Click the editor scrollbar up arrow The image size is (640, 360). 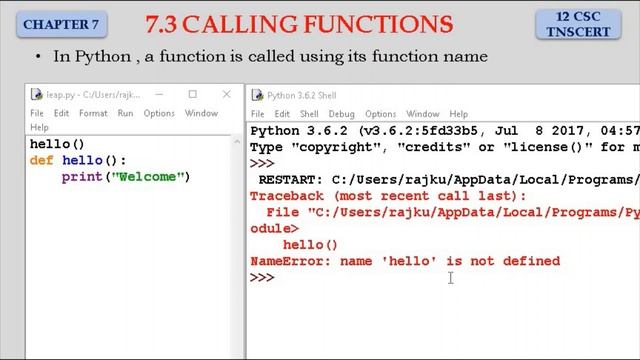[x=237, y=142]
